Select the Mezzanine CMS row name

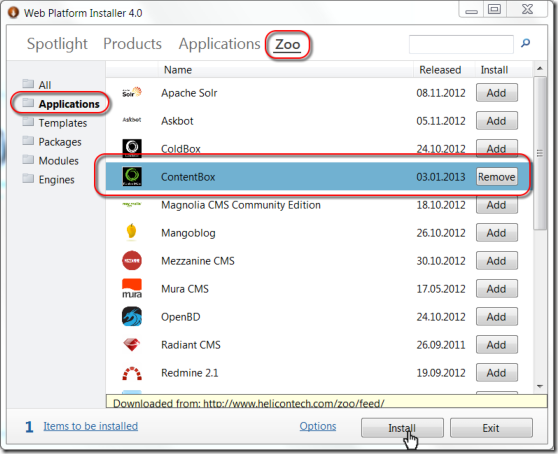[198, 261]
